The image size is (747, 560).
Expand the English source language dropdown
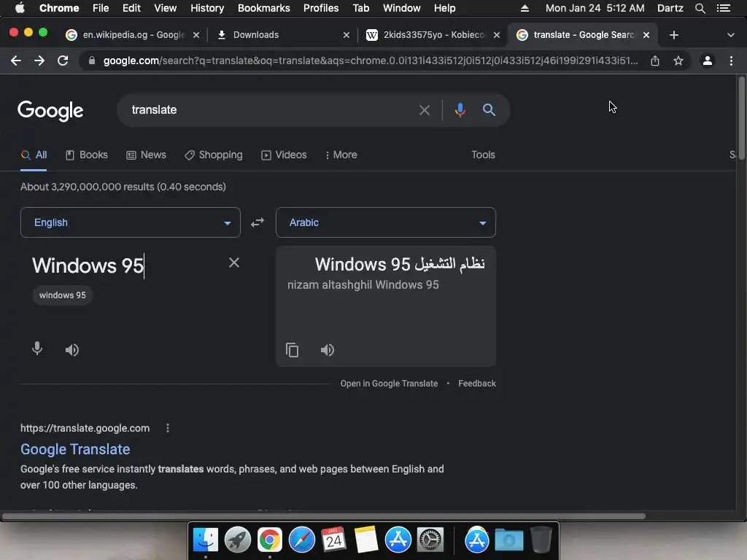tap(131, 222)
